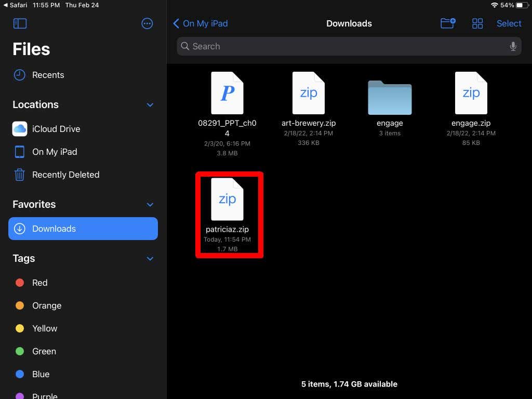The height and width of the screenshot is (399, 532).
Task: Open the Recently Deleted trash icon
Action: pyautogui.click(x=19, y=175)
